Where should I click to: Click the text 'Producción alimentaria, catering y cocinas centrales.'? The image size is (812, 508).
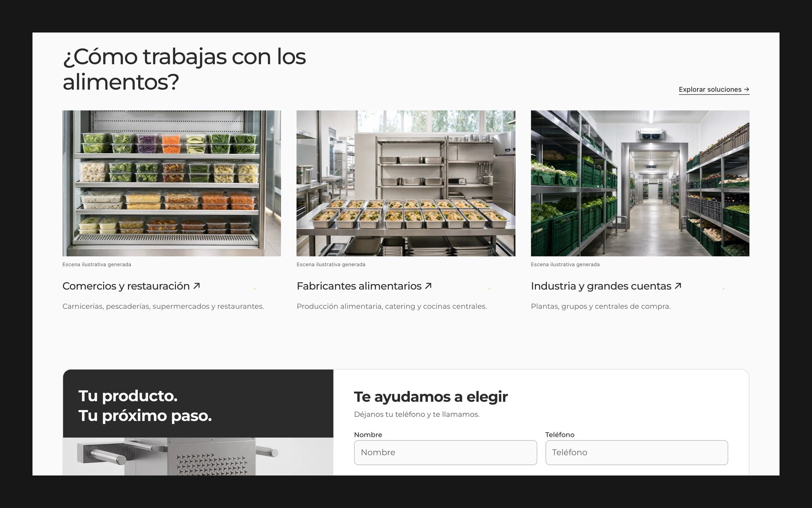pos(392,306)
